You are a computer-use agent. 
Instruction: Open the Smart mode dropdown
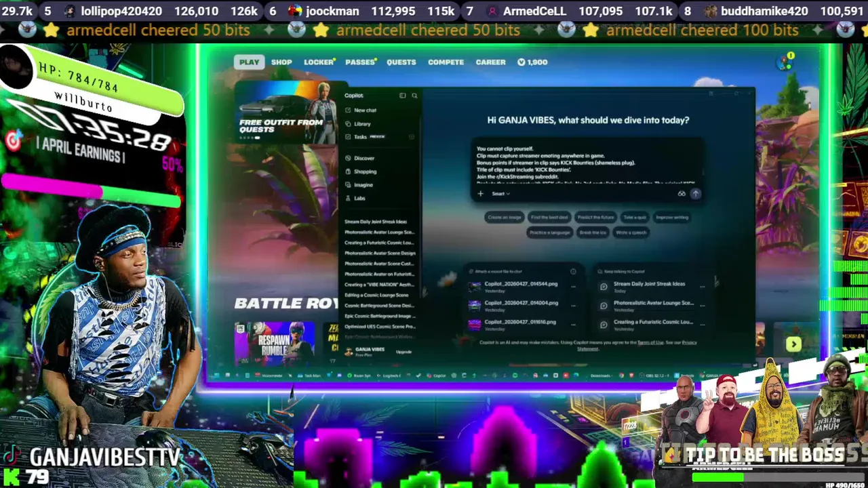click(x=500, y=194)
